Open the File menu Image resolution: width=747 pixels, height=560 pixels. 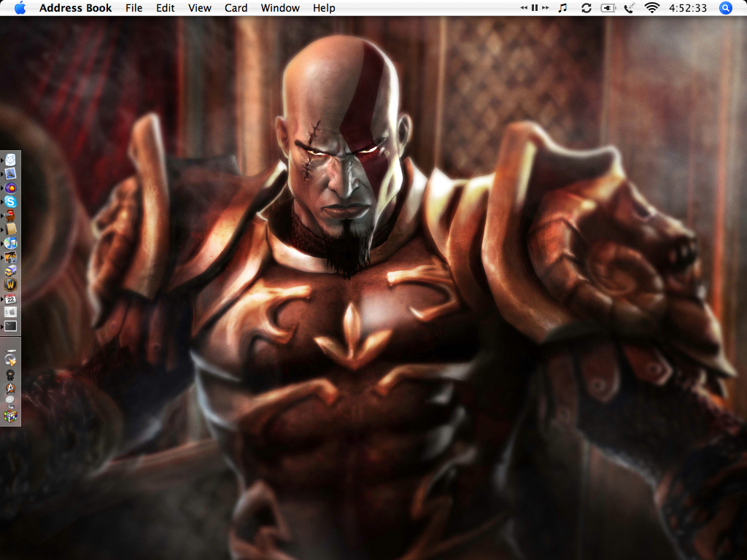[x=133, y=8]
